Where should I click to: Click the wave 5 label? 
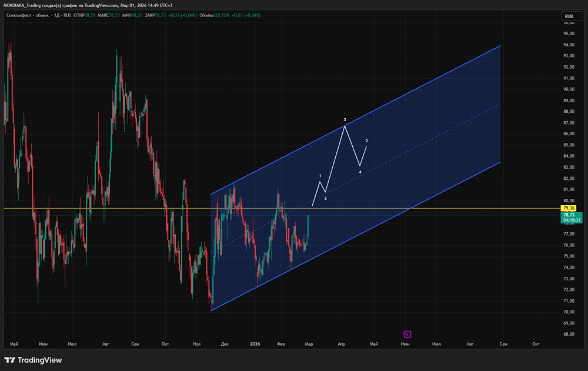367,141
